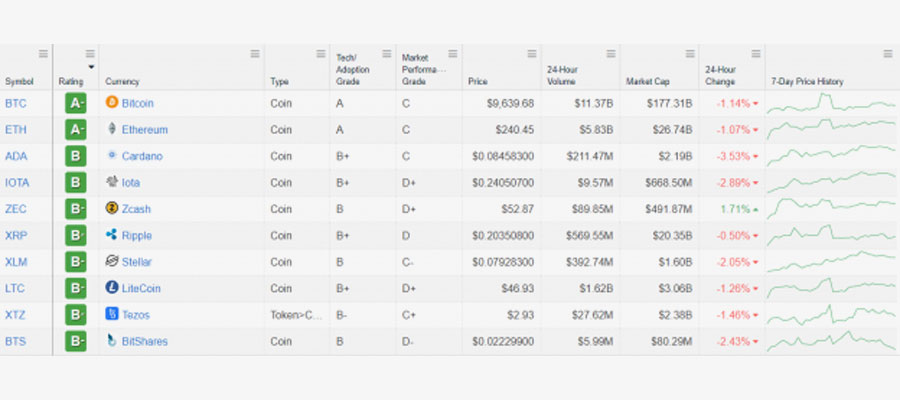900x400 pixels.
Task: Open the Stellar currency link
Action: click(x=139, y=262)
